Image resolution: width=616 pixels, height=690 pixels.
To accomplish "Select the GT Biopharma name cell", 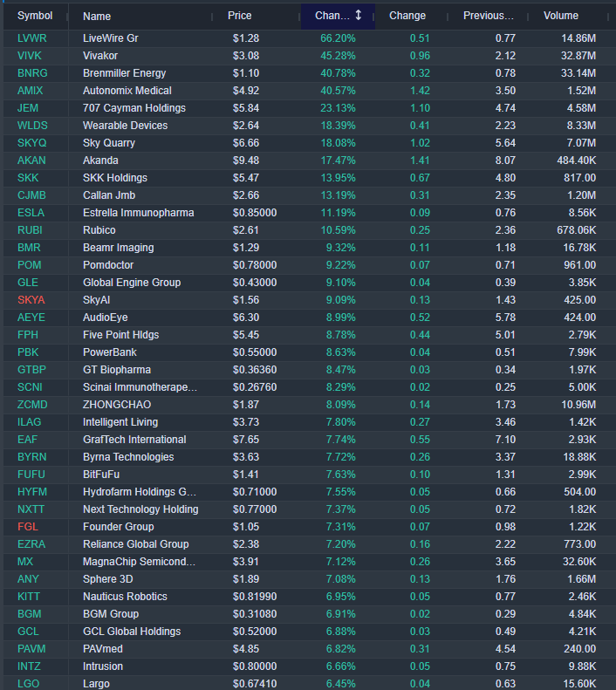I will [117, 370].
